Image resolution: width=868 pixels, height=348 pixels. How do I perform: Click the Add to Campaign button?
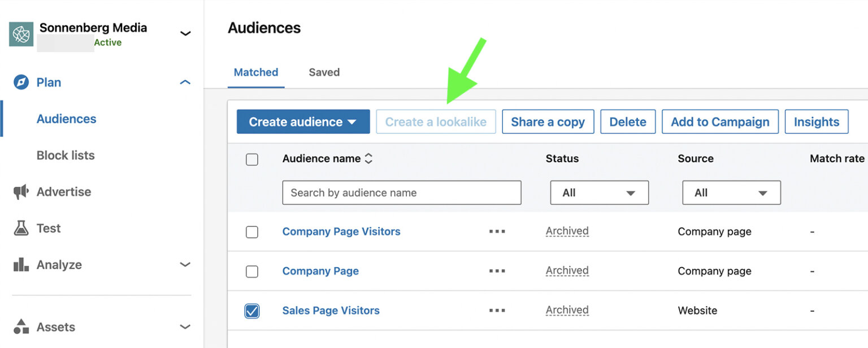click(720, 121)
